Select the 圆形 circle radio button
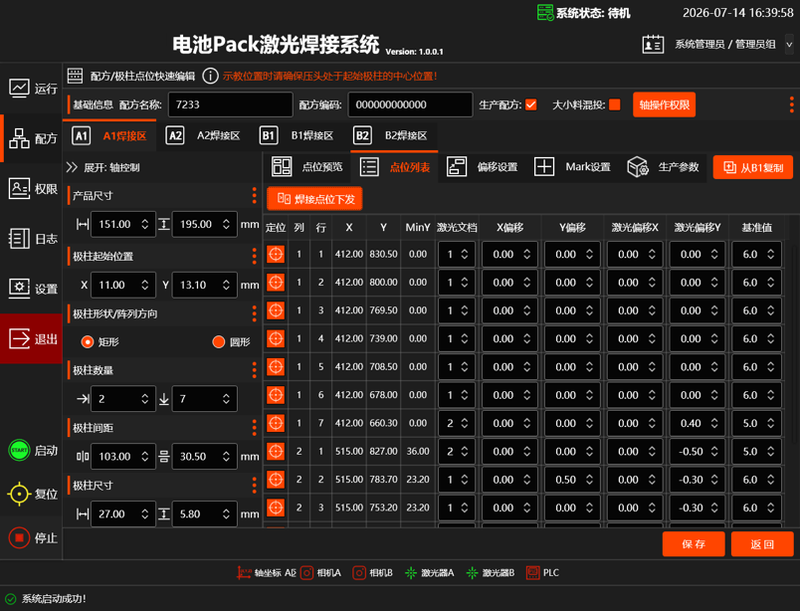The width and height of the screenshot is (800, 611). click(x=218, y=342)
